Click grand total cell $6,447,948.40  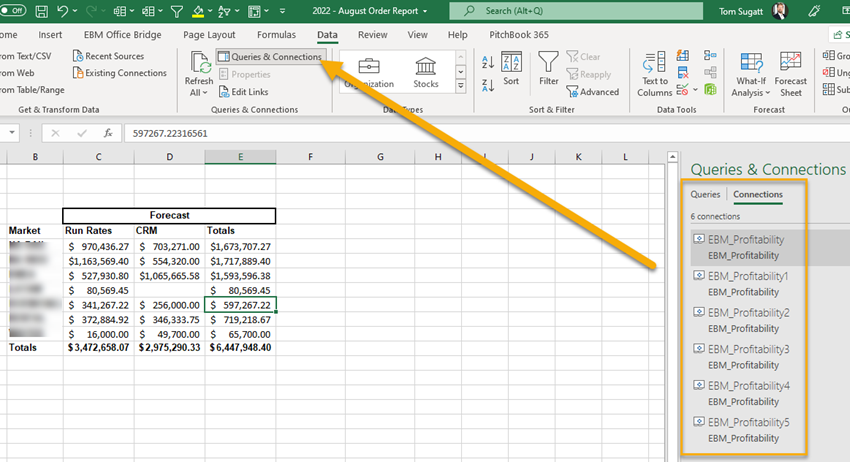click(x=240, y=348)
